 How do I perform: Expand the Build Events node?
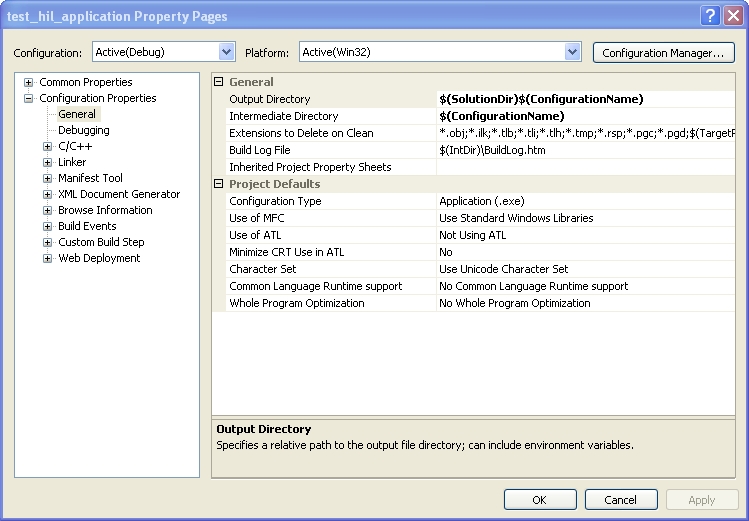coord(47,226)
